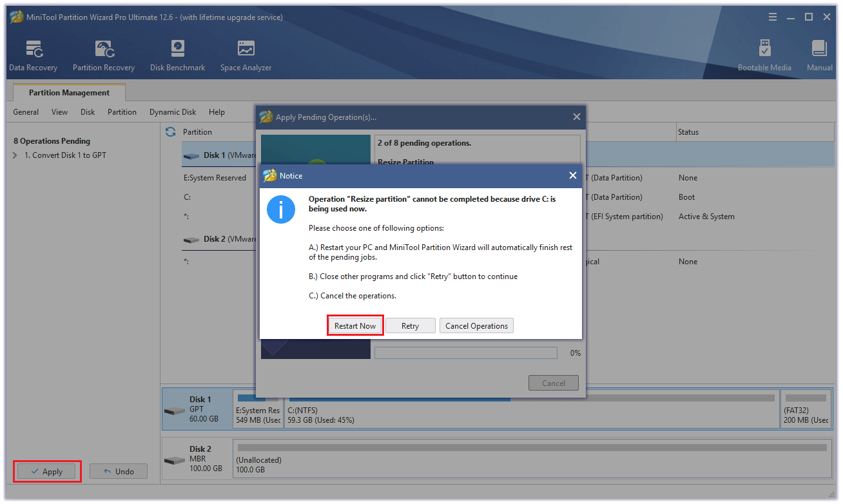Open the hamburger menu in title bar
This screenshot has height=504, width=843.
click(773, 17)
